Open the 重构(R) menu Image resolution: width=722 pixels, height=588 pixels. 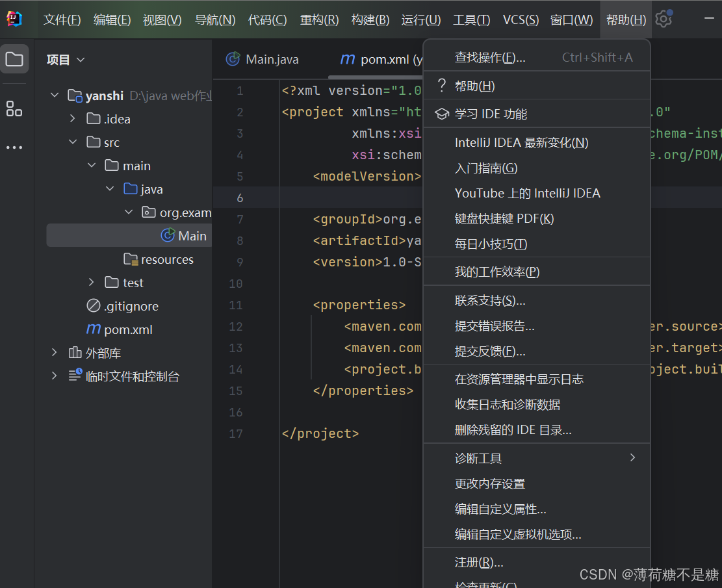pyautogui.click(x=320, y=19)
